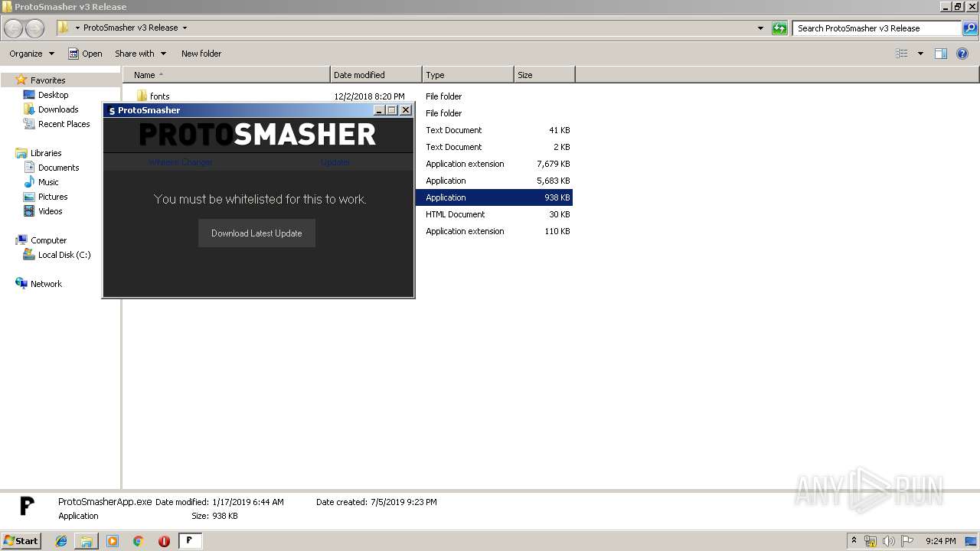Switch to Whitelist Changer tab in ProtoSmasher
This screenshot has width=980, height=551.
coord(181,162)
